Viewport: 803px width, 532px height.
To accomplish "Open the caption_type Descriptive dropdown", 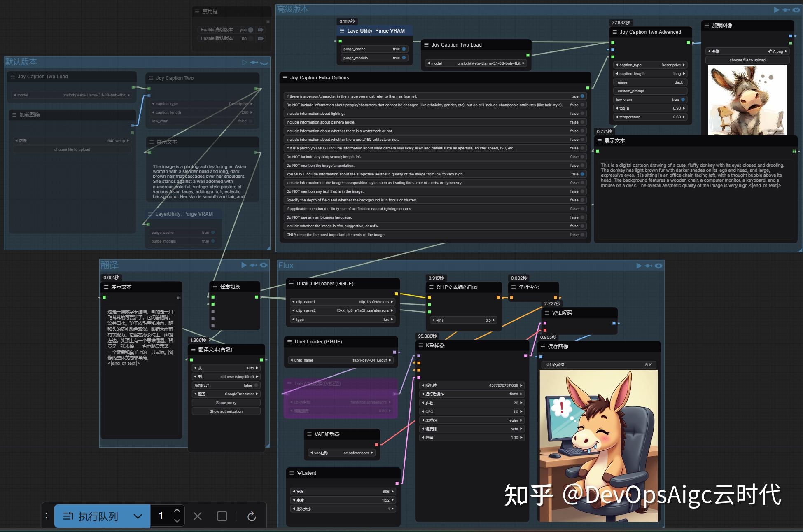I will tap(671, 65).
